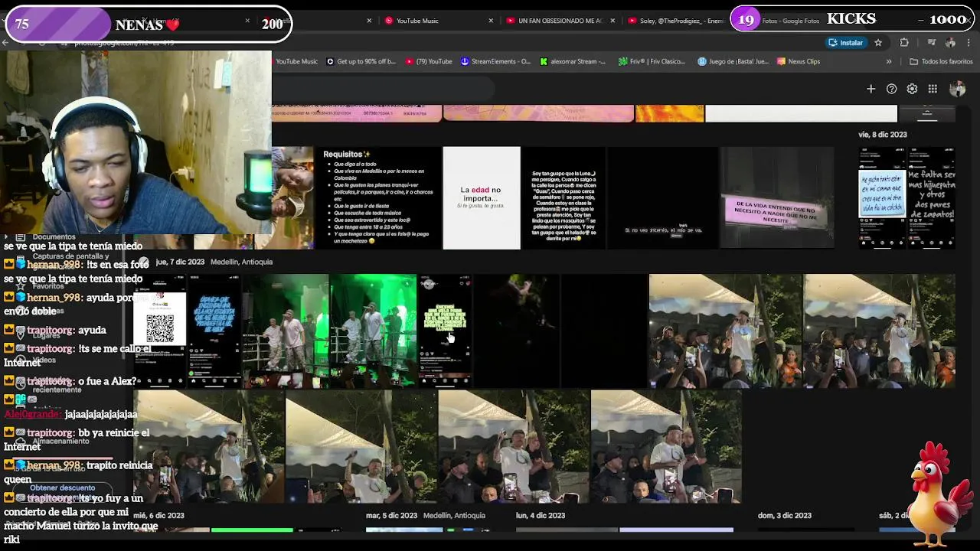The height and width of the screenshot is (551, 980).
Task: Open first white tent concert photo, 7 dic row
Action: [x=725, y=331]
